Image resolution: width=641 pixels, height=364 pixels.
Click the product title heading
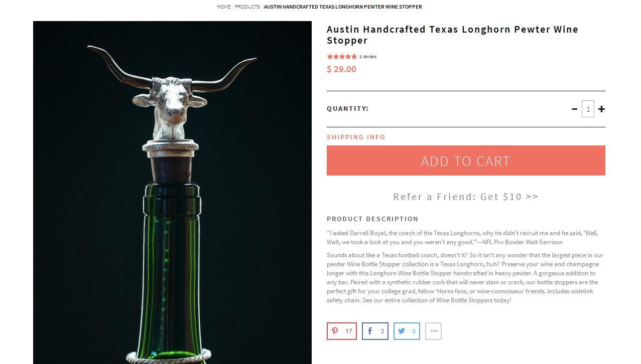point(452,35)
